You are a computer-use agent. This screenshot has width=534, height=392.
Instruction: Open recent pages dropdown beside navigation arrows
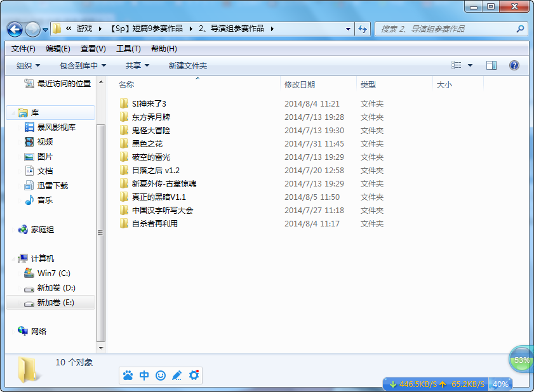click(45, 30)
